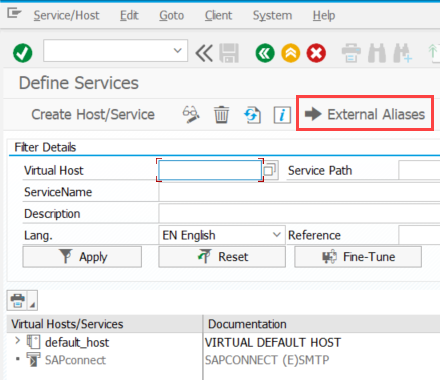Screen dimensions: 440x380
Task: Click the Delete trash can icon
Action: [221, 114]
